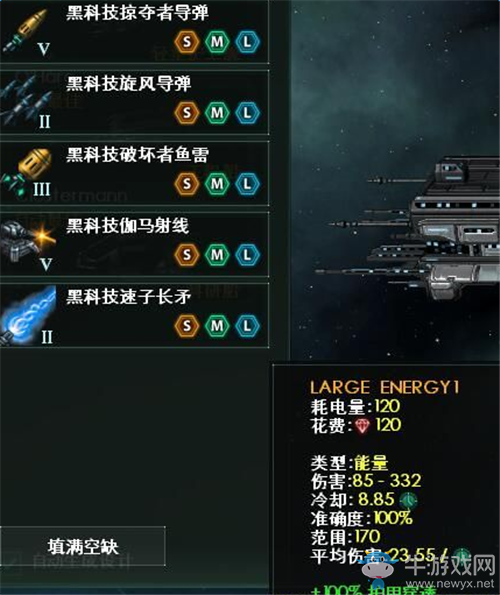Screen dimensions: 500x595
Task: Select L size for 黑科技伽马射线
Action: coord(247,255)
